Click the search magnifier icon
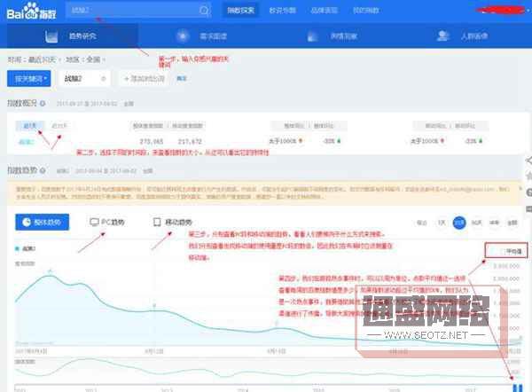 204,11
